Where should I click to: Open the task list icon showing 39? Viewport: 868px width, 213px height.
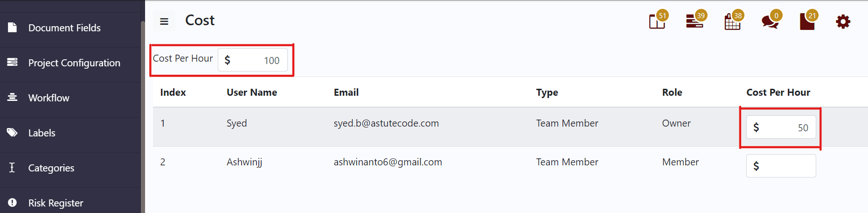(x=694, y=21)
